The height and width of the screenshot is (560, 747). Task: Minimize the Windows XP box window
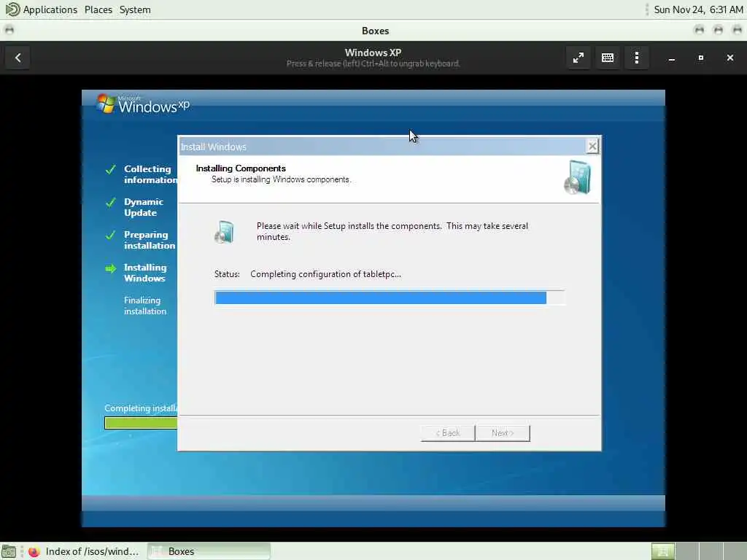click(x=672, y=58)
